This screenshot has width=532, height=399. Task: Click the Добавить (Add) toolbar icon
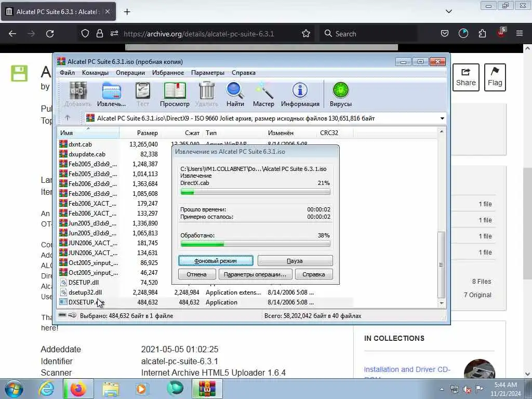point(78,95)
